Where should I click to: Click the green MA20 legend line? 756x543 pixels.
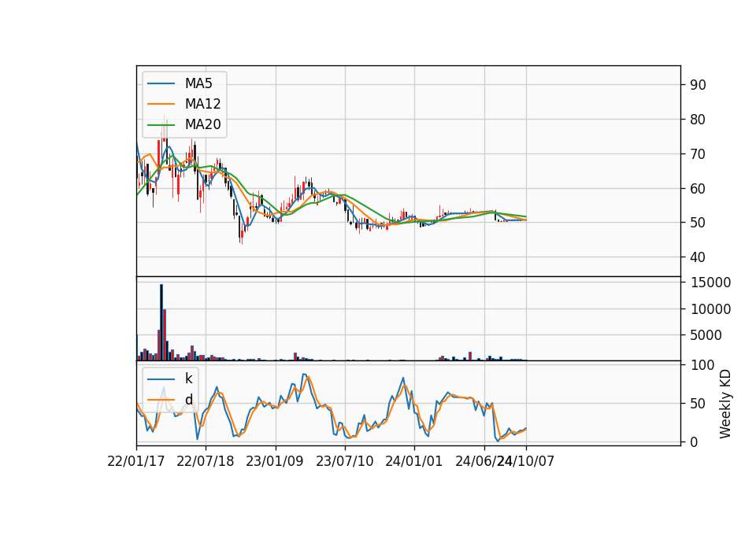[161, 125]
